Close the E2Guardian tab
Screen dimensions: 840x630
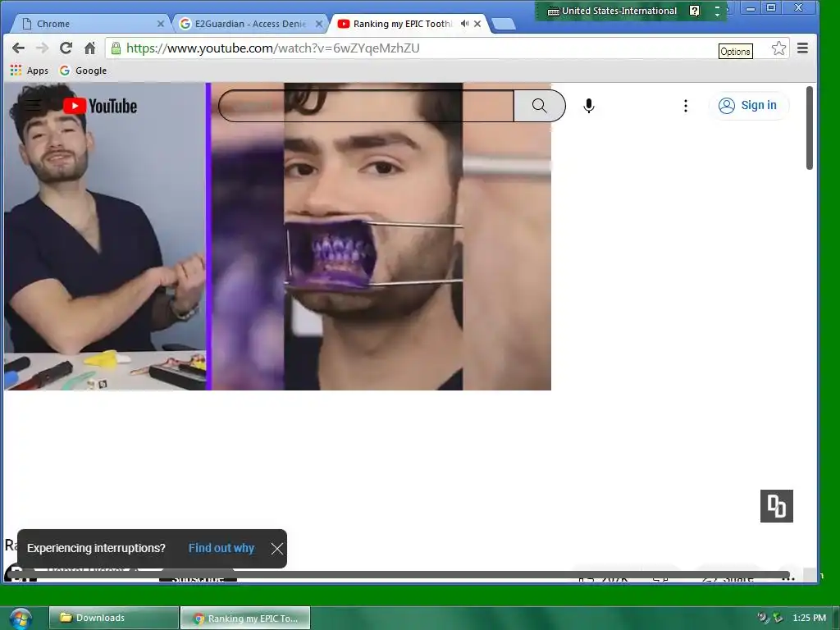pyautogui.click(x=319, y=24)
